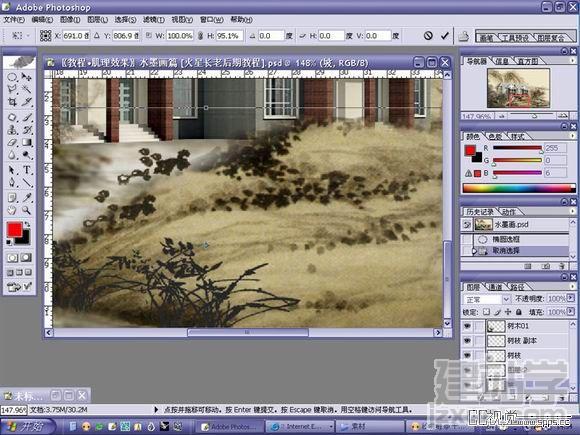Select the Polygonal Lasso tool

(12, 89)
